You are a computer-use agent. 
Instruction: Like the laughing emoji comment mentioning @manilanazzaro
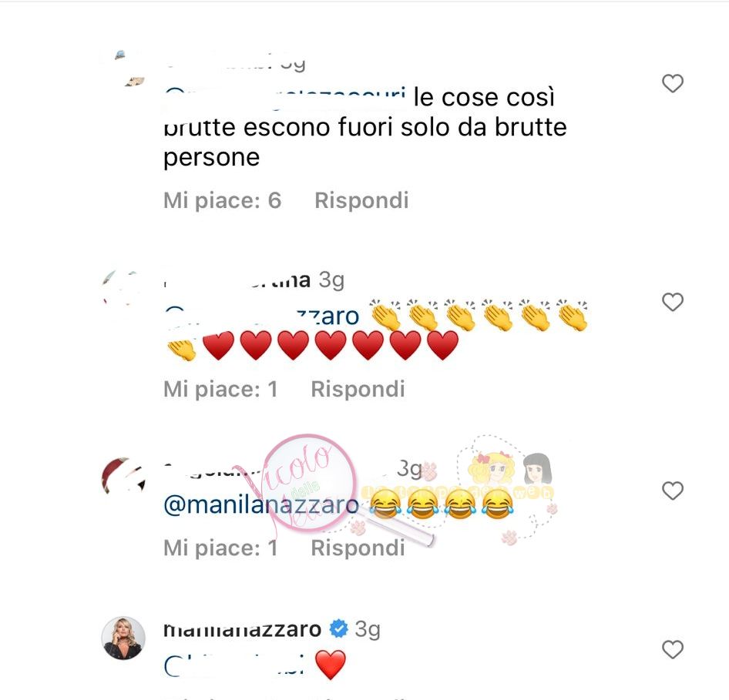(x=672, y=491)
